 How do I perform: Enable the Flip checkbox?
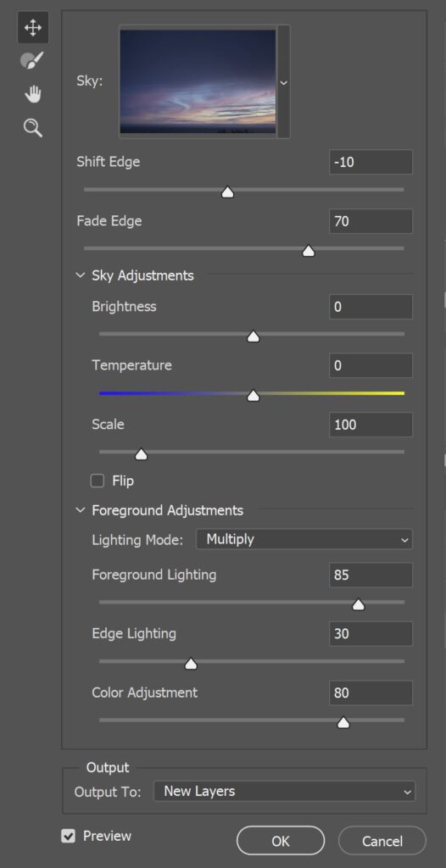(x=98, y=481)
